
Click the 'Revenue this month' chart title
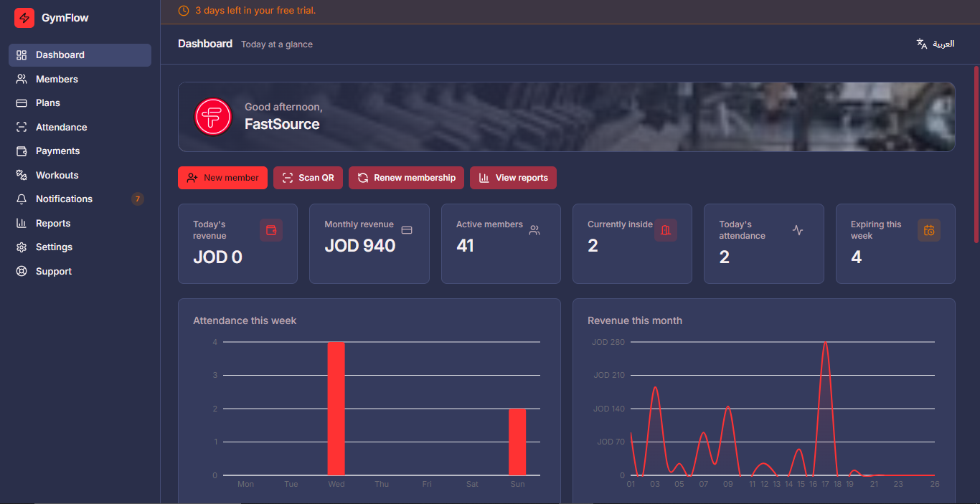pyautogui.click(x=635, y=320)
